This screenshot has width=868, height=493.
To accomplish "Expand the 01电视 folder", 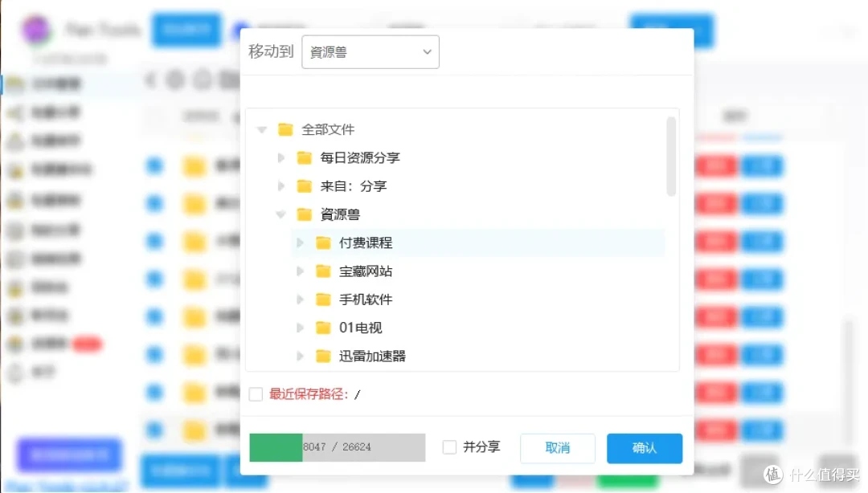I will 300,328.
